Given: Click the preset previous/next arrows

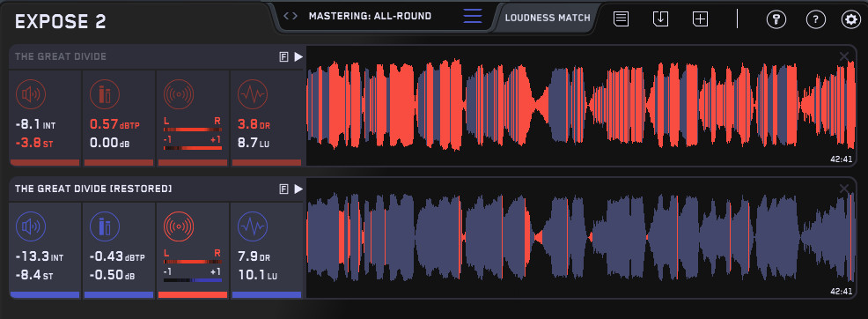Looking at the screenshot, I should [291, 16].
